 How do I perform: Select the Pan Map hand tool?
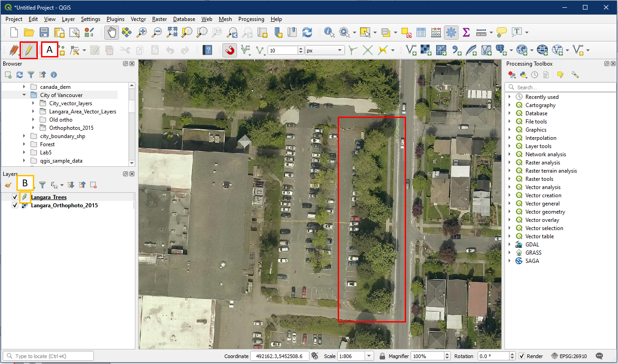[x=111, y=32]
